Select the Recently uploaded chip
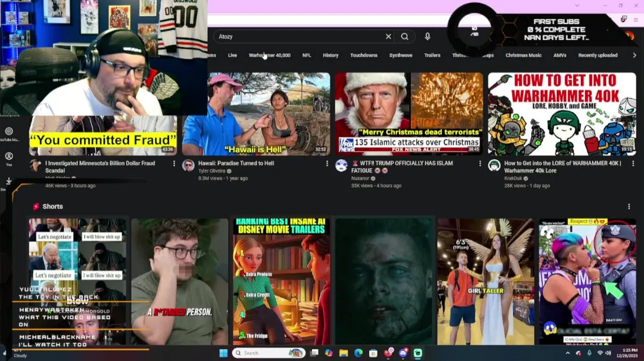644x361 pixels. pos(598,55)
